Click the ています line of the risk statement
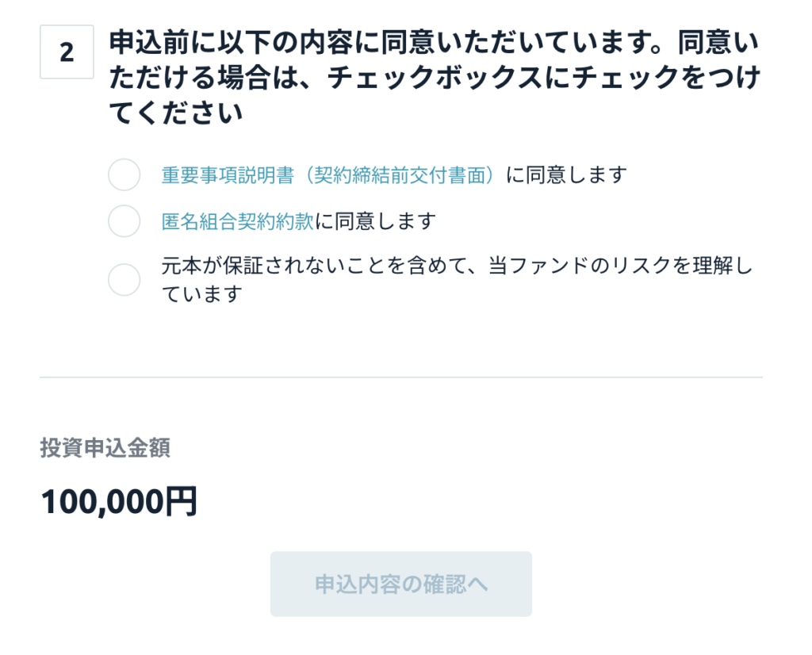This screenshot has height=655, width=812. click(x=201, y=294)
